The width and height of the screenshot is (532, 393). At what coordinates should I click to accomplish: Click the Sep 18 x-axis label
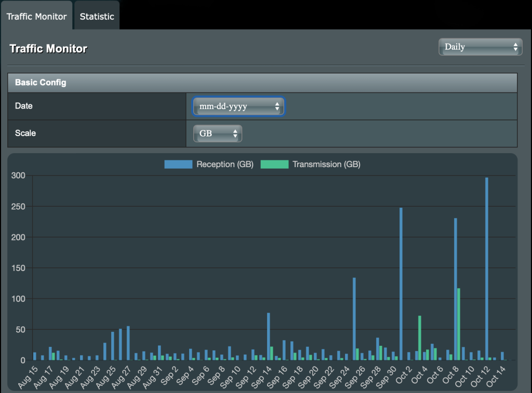[293, 377]
